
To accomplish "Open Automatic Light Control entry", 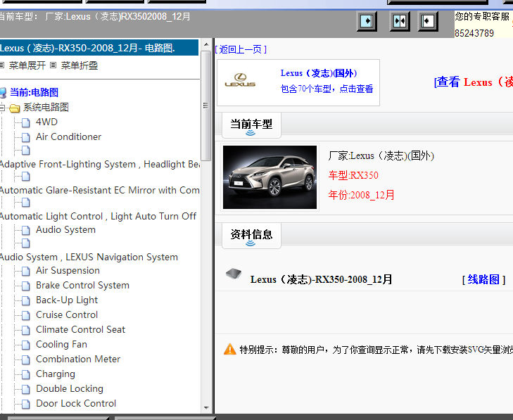I will [99, 216].
